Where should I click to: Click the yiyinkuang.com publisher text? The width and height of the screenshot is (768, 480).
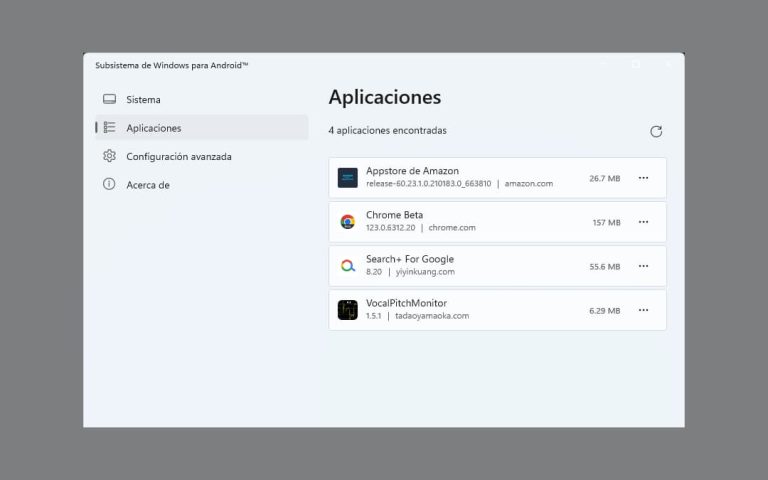click(x=425, y=272)
